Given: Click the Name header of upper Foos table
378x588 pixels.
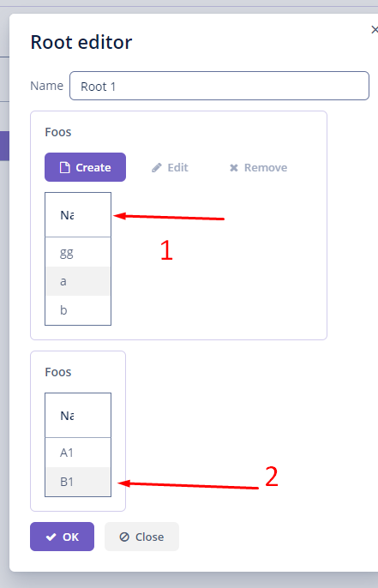Looking at the screenshot, I should pos(78,215).
